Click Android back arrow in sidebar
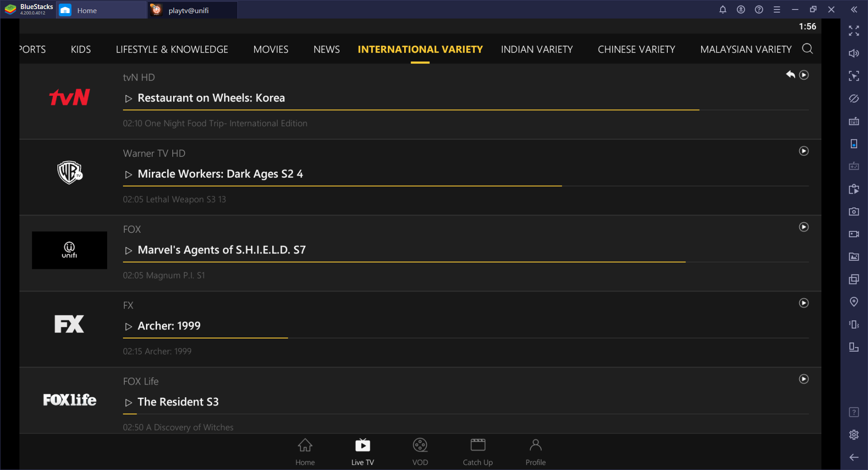 click(x=854, y=457)
